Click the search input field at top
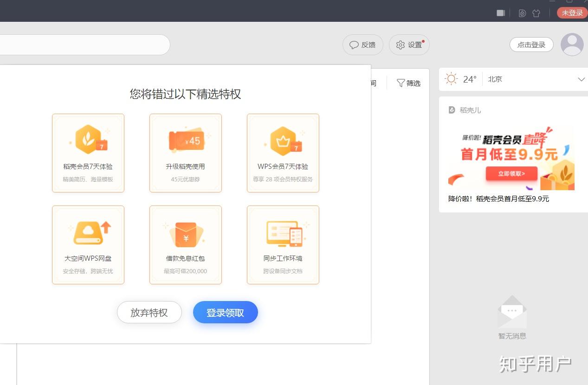The image size is (588, 385). coord(85,45)
